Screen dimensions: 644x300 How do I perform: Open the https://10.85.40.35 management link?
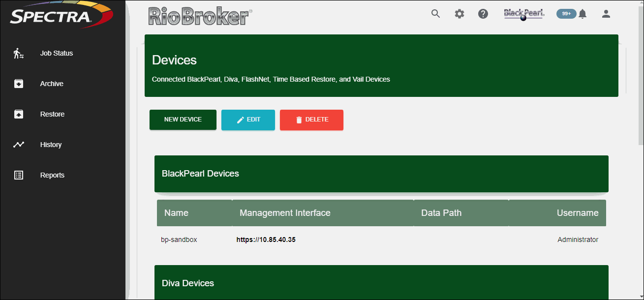point(266,240)
